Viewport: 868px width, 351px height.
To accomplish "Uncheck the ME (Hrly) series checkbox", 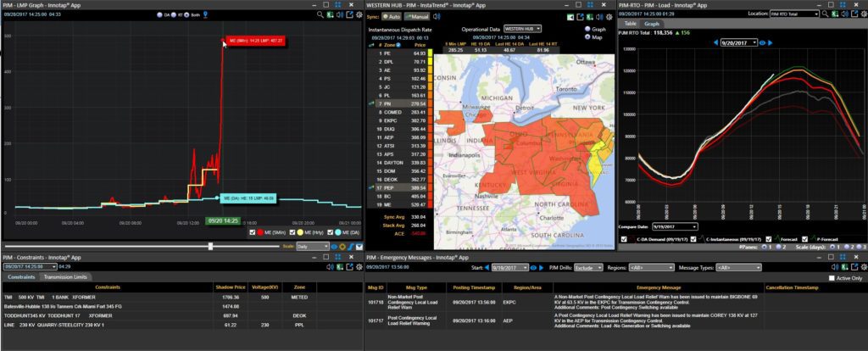I will (292, 232).
